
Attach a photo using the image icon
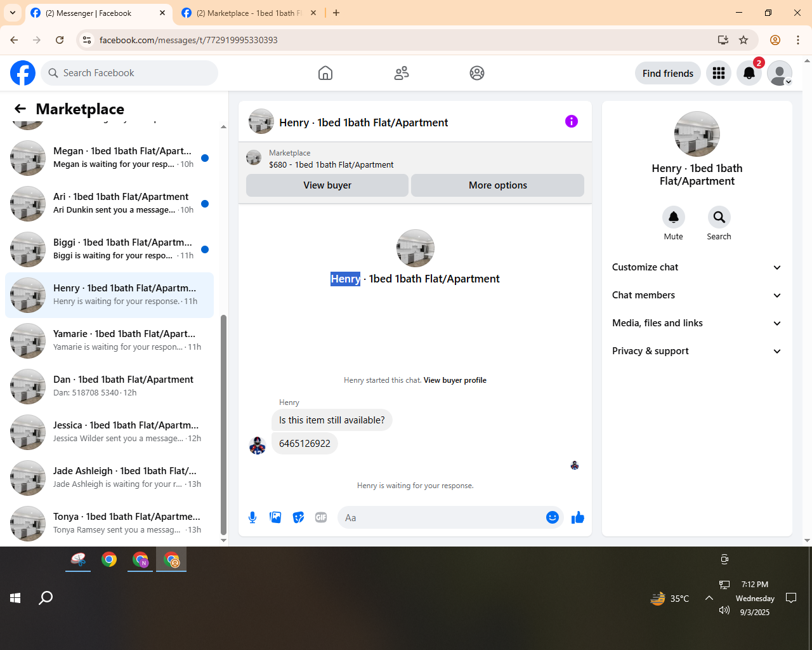pyautogui.click(x=275, y=517)
